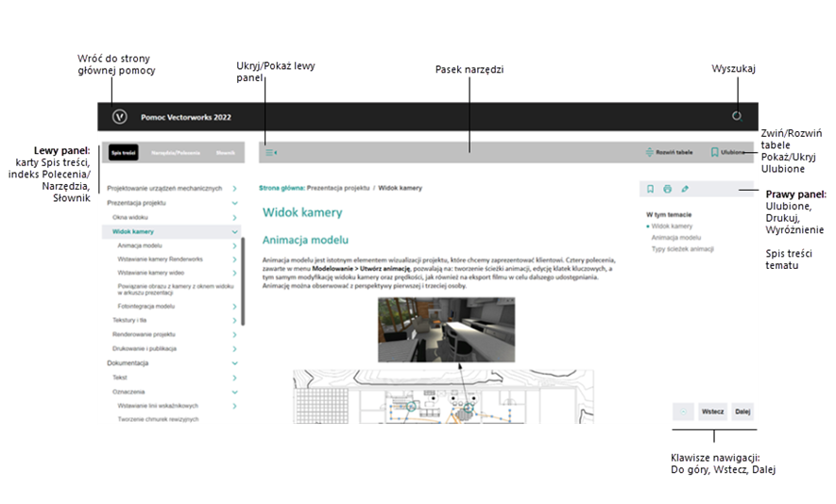This screenshot has height=504, width=836.
Task: Open the Słownik tab
Action: point(226,153)
